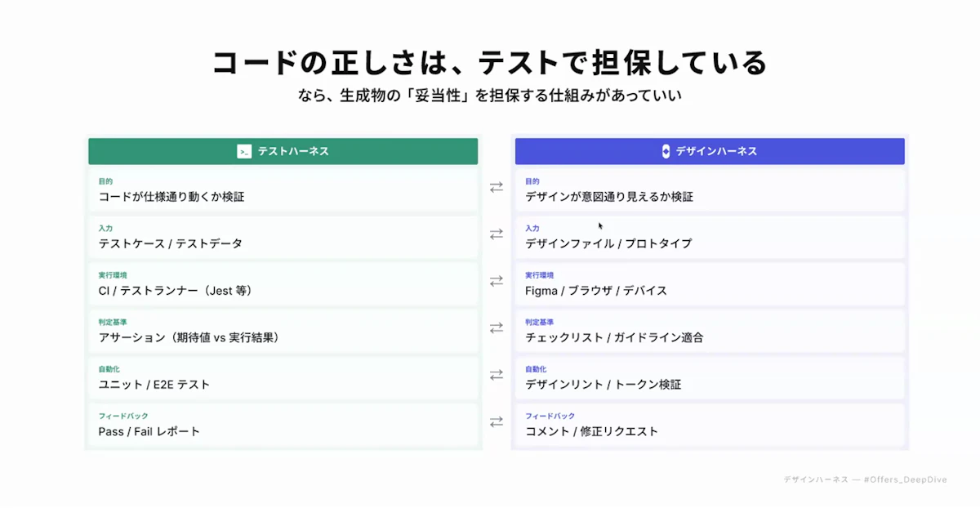Click the swap arrows in the 自動化 row
The width and height of the screenshot is (980, 508).
[x=497, y=375]
